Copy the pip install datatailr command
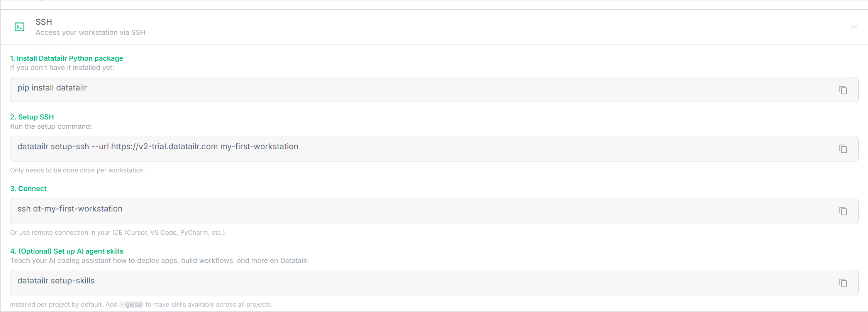Image resolution: width=868 pixels, height=312 pixels. tap(843, 90)
